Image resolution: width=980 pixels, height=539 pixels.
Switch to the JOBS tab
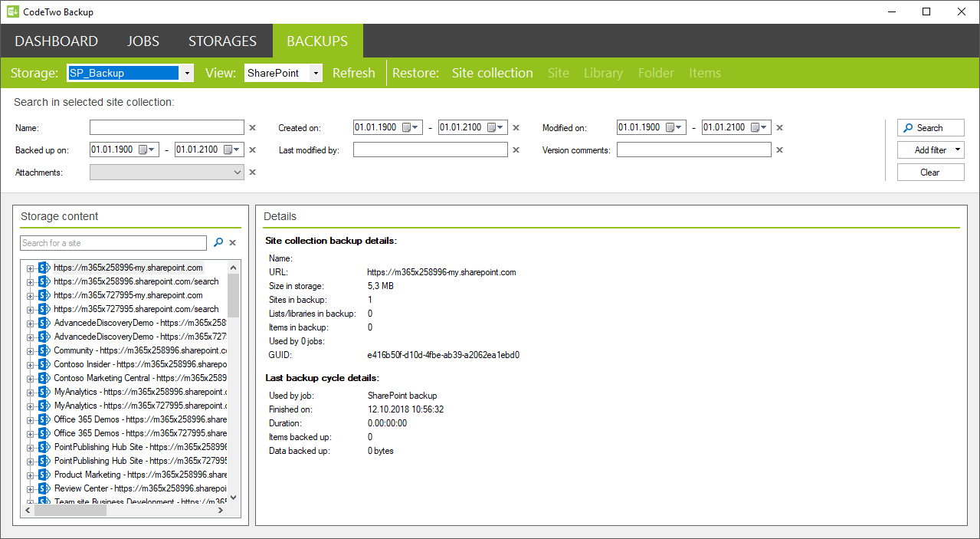click(143, 41)
